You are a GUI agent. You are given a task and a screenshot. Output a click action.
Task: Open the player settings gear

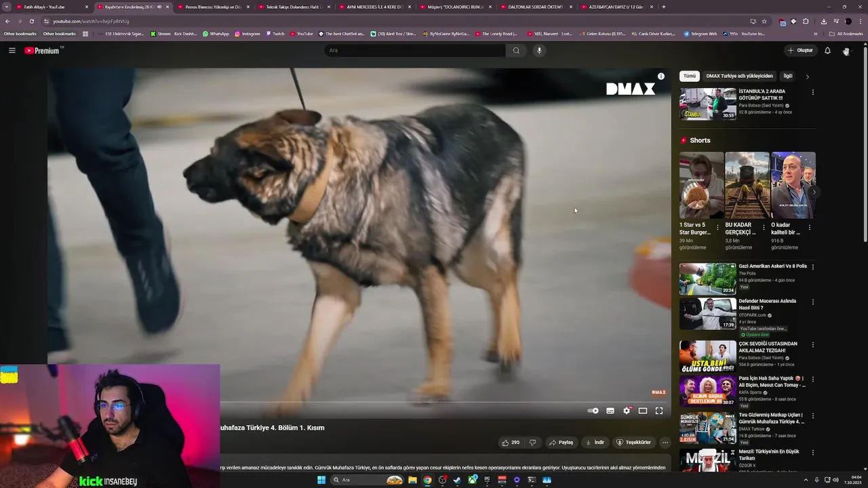pos(627,411)
